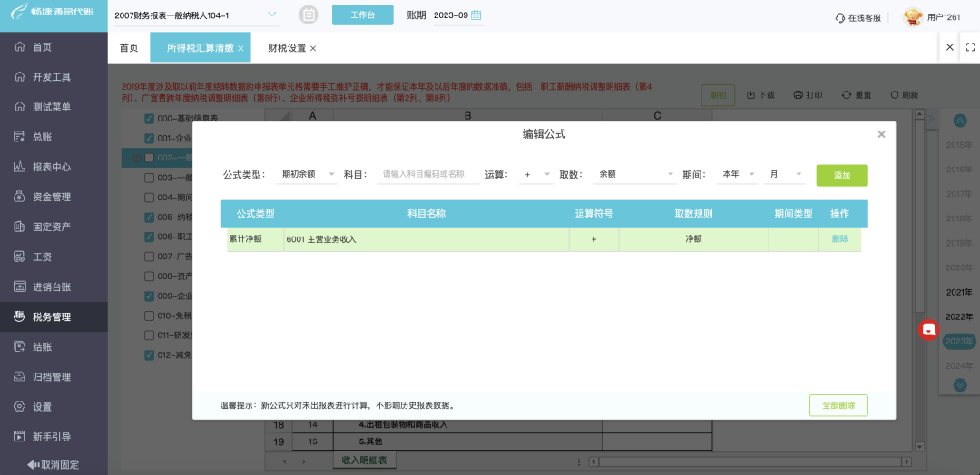Click 重置 in the toolbar

click(857, 95)
